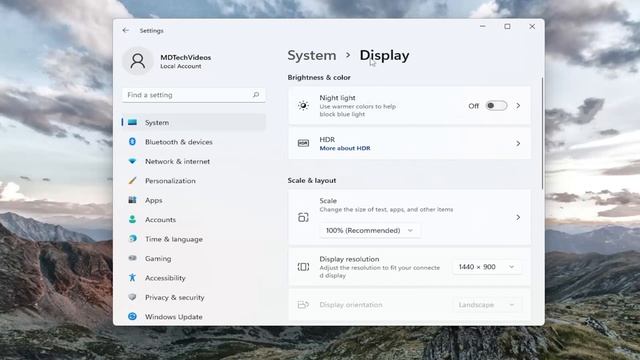Click the Brightness & color heading
Viewport: 640px width, 360px height.
point(319,77)
